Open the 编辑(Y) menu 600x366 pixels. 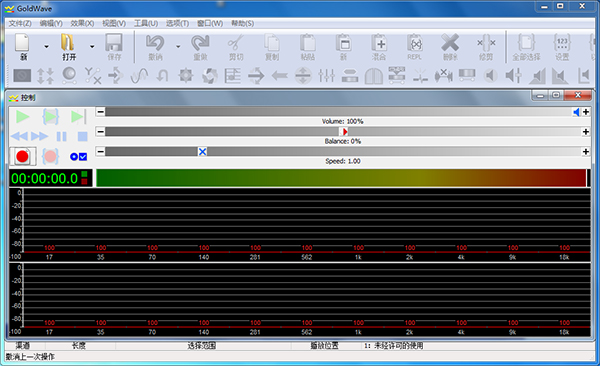point(51,23)
